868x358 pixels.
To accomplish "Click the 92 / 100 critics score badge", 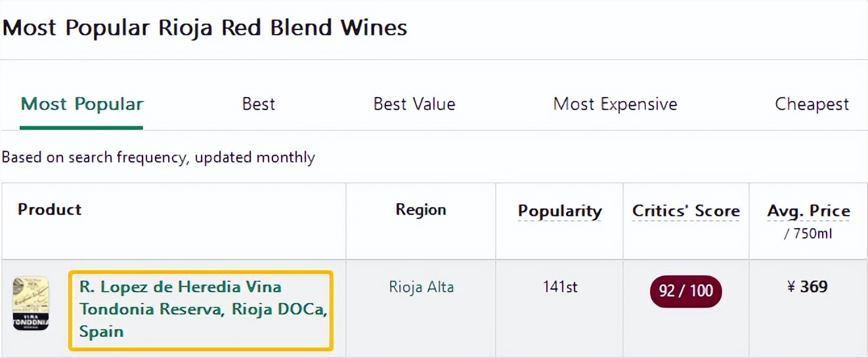I will click(685, 291).
